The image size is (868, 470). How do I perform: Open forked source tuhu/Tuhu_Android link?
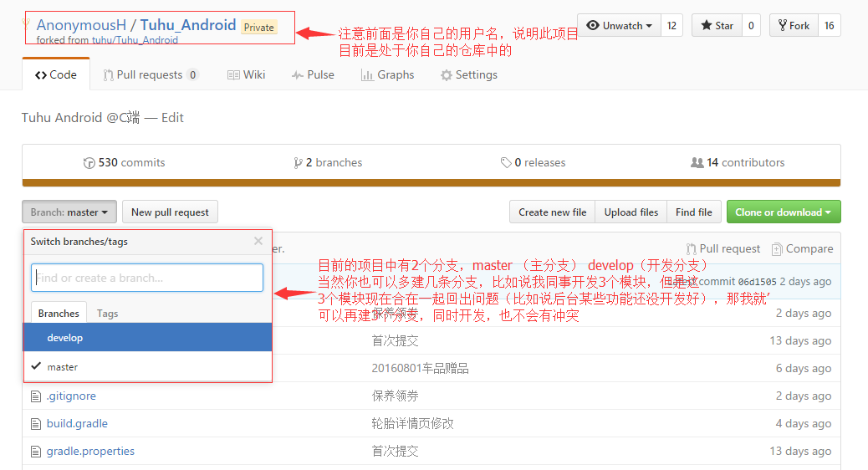135,40
